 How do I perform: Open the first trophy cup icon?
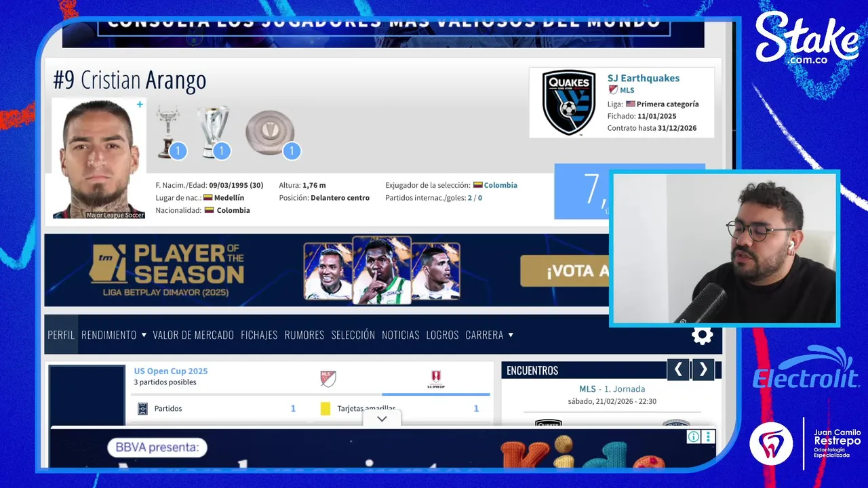pyautogui.click(x=168, y=132)
